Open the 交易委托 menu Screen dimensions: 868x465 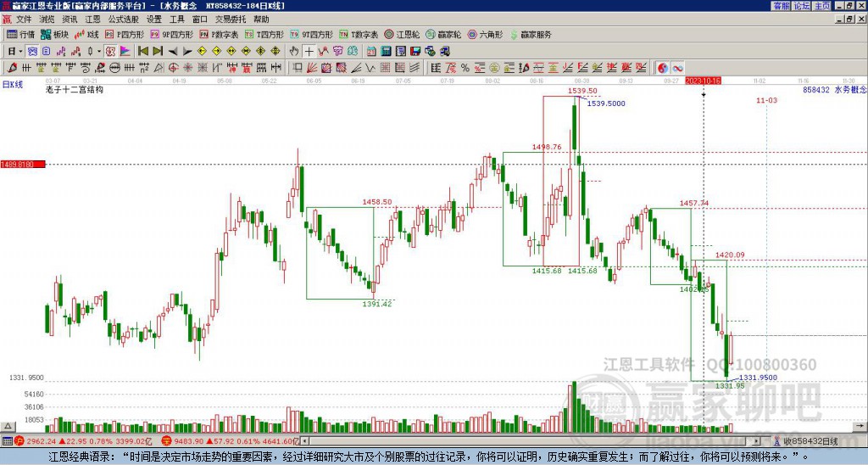click(231, 20)
